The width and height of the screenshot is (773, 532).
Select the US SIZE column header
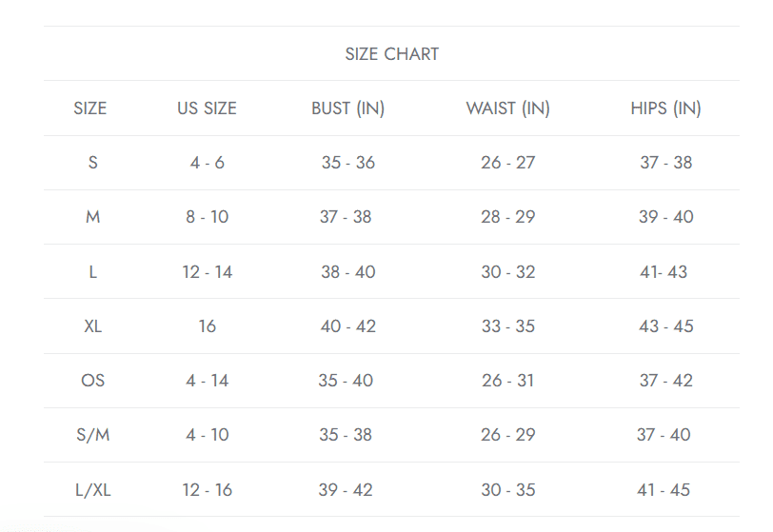click(208, 108)
